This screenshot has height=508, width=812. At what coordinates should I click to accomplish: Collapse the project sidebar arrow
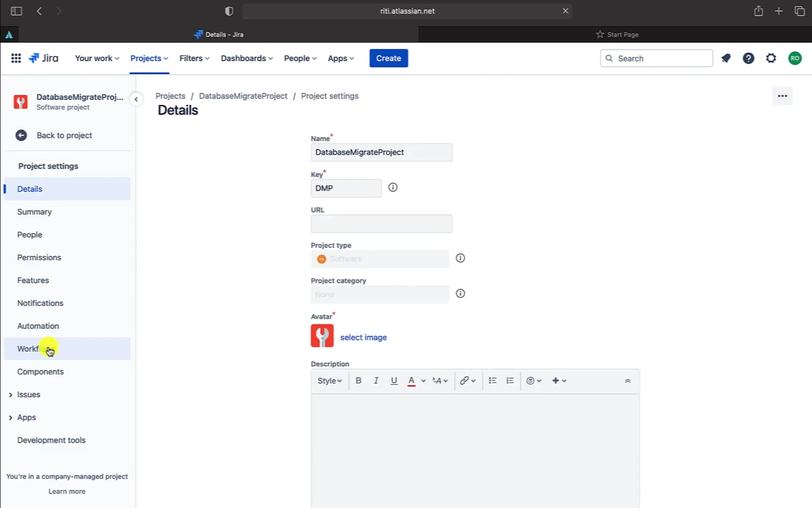click(136, 99)
